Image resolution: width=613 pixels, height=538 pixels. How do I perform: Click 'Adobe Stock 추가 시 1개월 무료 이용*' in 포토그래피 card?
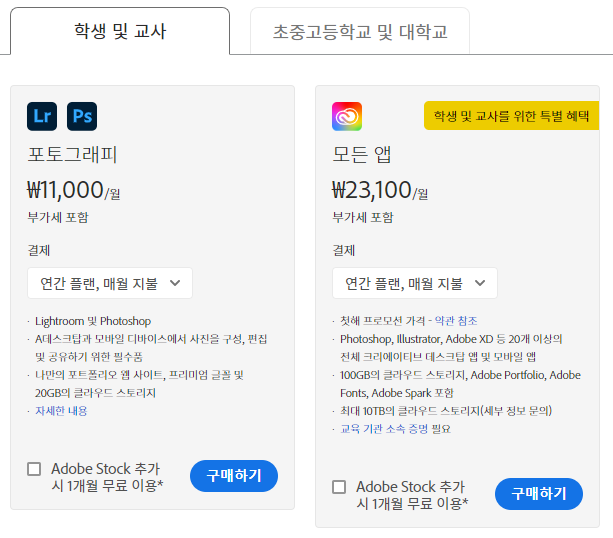click(107, 477)
